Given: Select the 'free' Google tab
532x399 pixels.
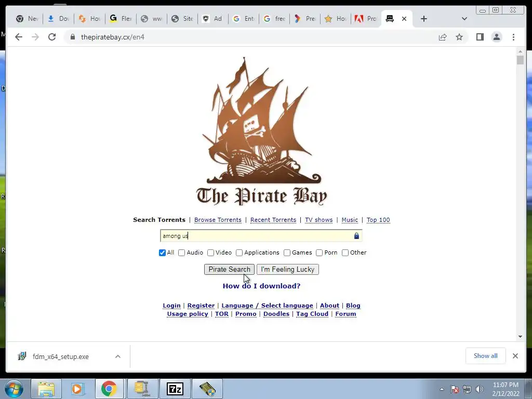Looking at the screenshot, I should (x=274, y=19).
